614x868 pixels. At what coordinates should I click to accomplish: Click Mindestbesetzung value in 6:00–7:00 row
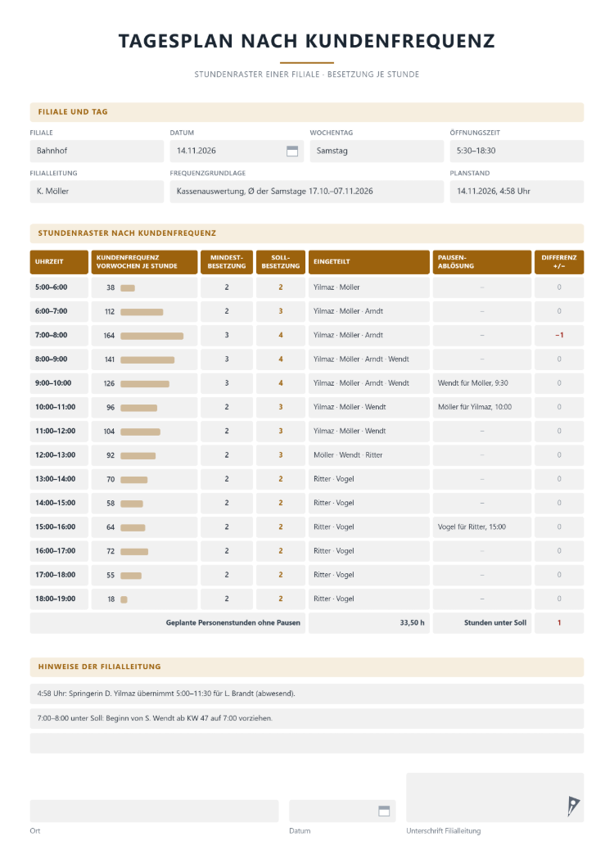click(x=227, y=312)
